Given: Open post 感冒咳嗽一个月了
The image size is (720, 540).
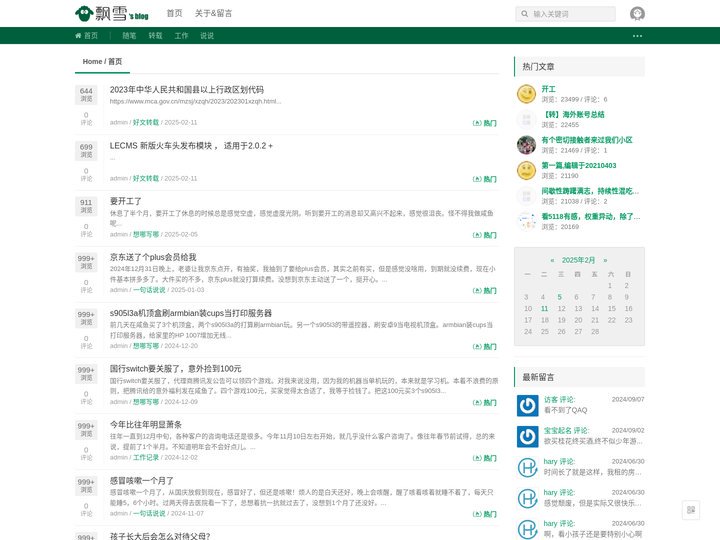Looking at the screenshot, I should pyautogui.click(x=141, y=481).
